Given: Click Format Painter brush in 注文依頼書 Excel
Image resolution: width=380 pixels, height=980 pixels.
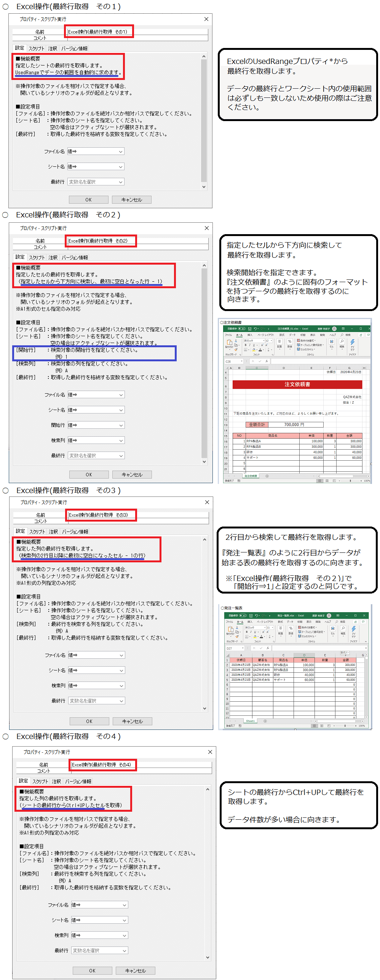Looking at the screenshot, I should (x=236, y=350).
